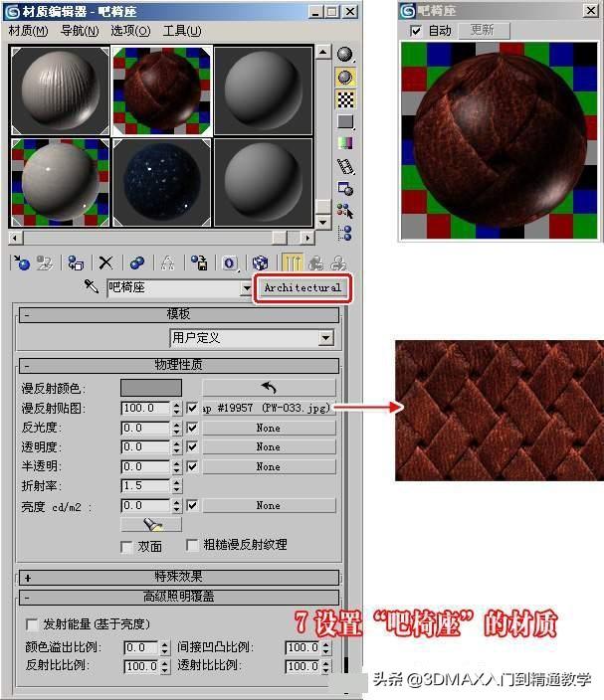Viewport: 604px width, 700px height.
Task: Toggle the 双面 (two-sided) checkbox
Action: (x=126, y=546)
